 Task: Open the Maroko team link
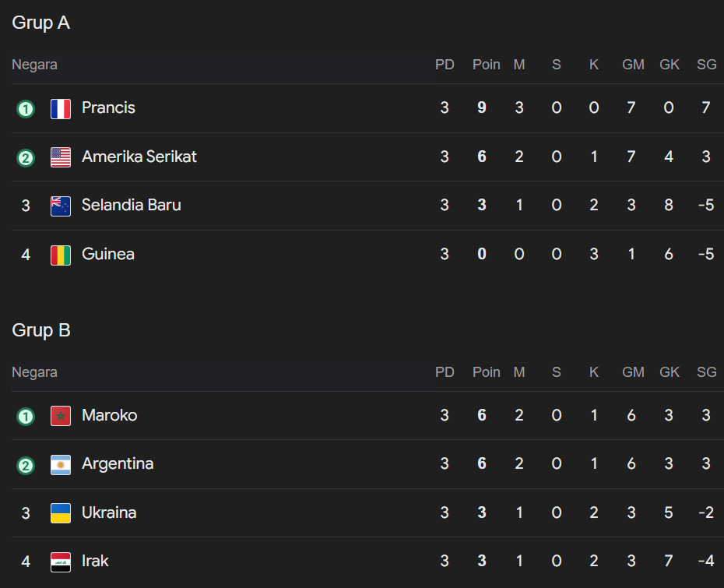click(x=110, y=415)
